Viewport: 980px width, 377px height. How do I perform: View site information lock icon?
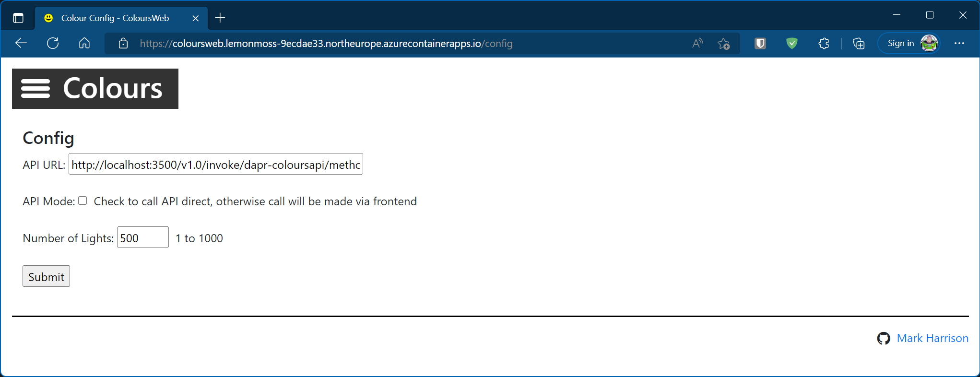tap(123, 44)
